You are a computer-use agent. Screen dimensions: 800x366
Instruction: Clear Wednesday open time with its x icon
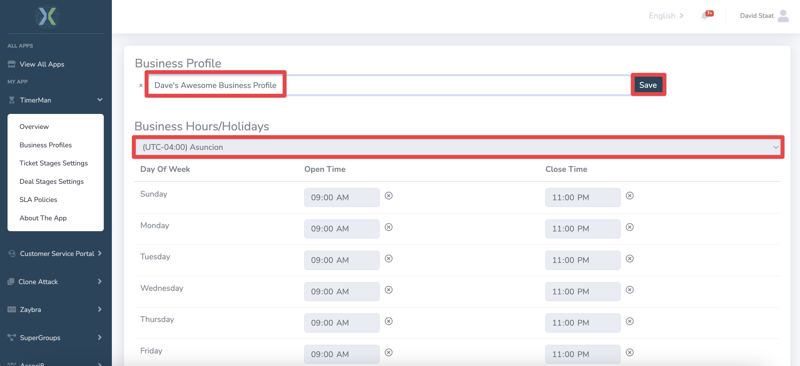388,290
